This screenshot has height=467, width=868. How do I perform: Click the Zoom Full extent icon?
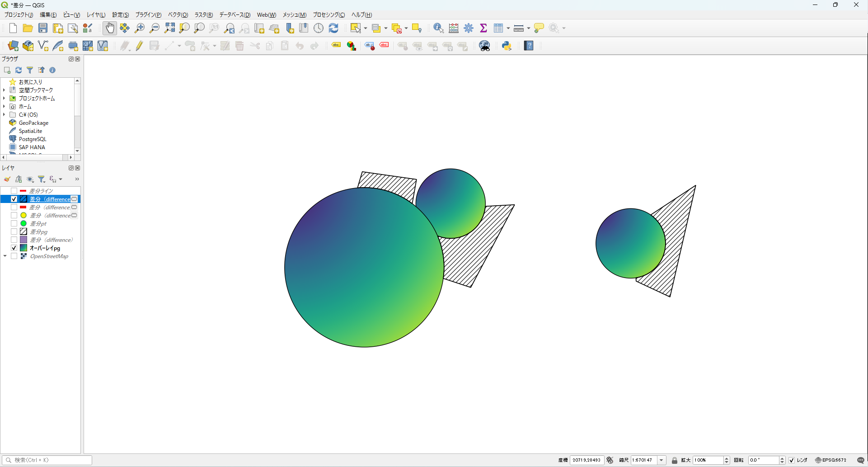pyautogui.click(x=169, y=28)
